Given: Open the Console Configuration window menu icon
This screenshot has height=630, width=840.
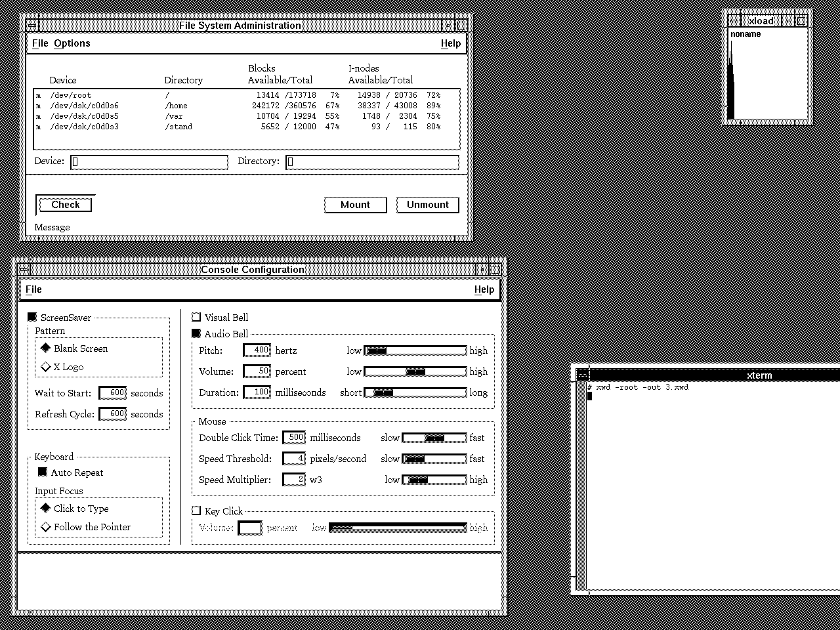Looking at the screenshot, I should pos(24,270).
